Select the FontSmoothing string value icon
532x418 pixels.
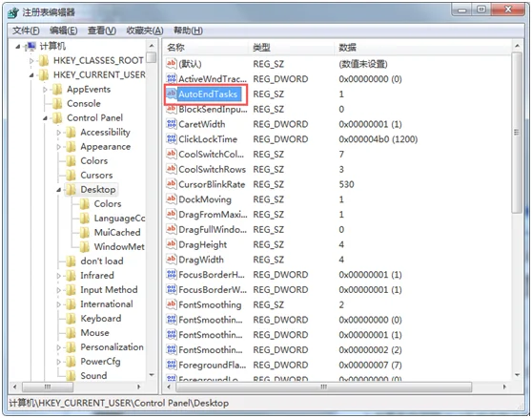coord(172,303)
